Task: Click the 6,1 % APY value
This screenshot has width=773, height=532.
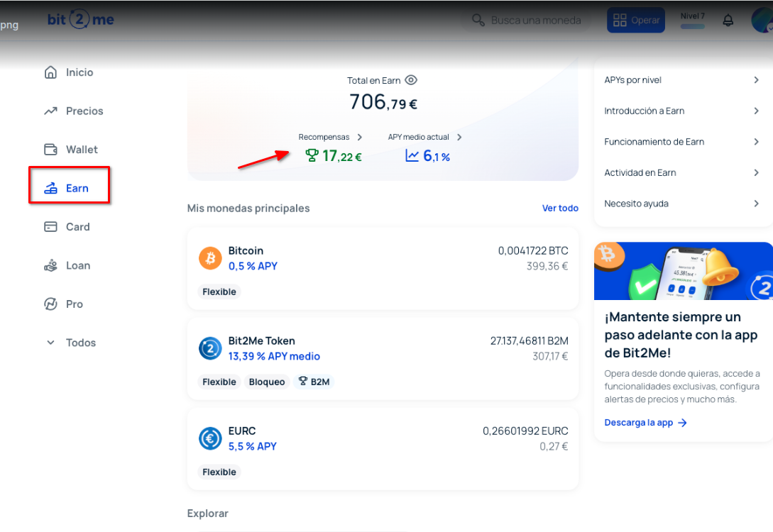Action: point(437,156)
